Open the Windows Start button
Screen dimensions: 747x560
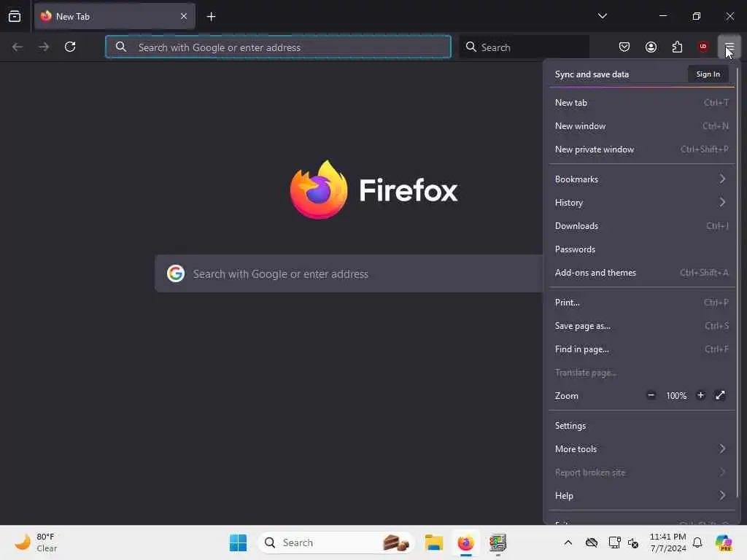coord(239,542)
